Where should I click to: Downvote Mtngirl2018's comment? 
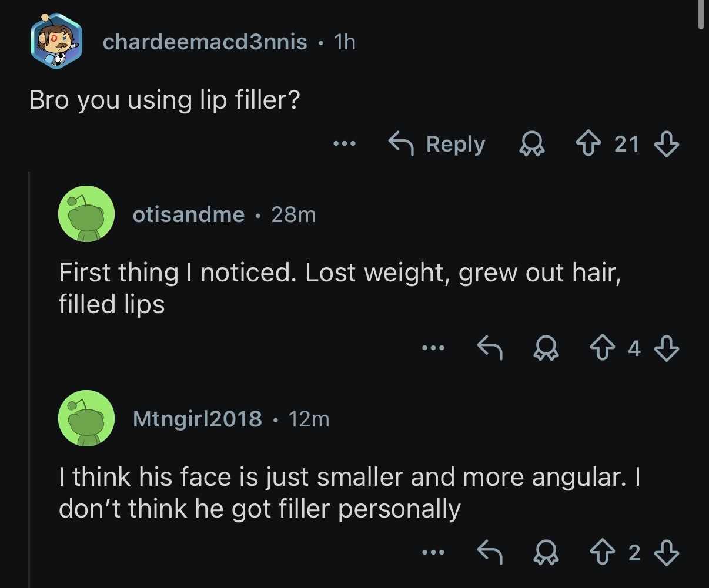point(667,553)
